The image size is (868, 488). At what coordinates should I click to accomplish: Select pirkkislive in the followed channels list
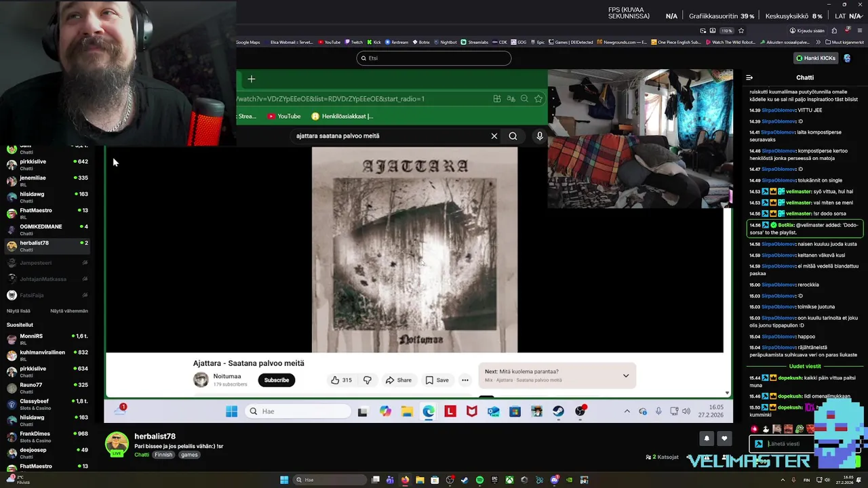(46, 165)
